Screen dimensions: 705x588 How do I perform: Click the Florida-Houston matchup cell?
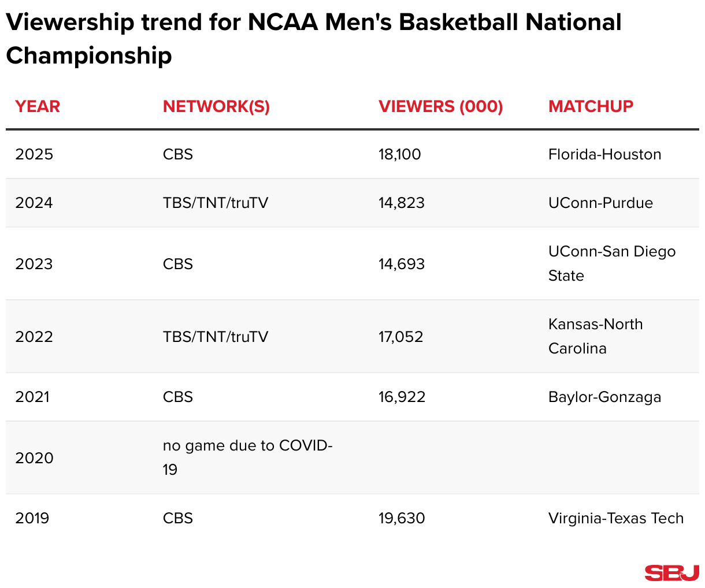[604, 154]
